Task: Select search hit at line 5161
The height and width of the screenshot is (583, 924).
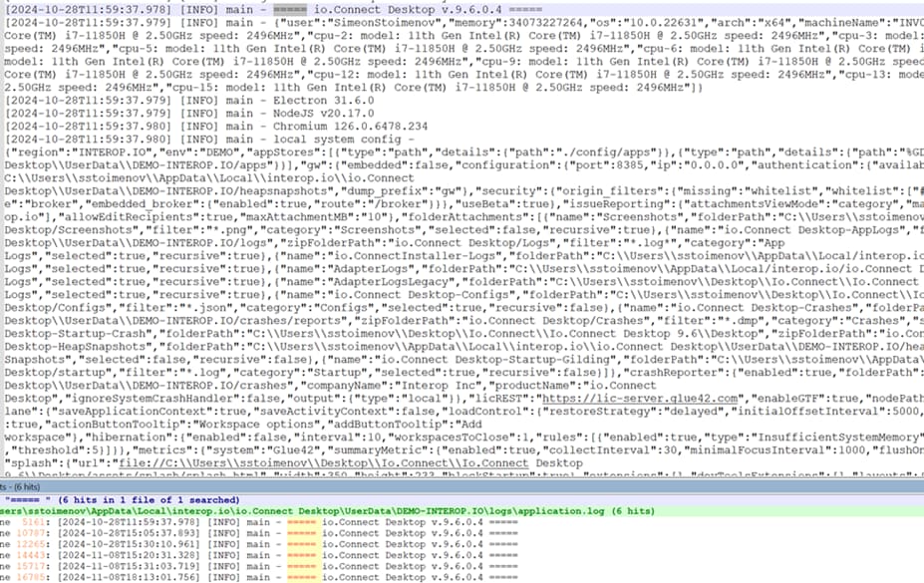Action: point(259,522)
